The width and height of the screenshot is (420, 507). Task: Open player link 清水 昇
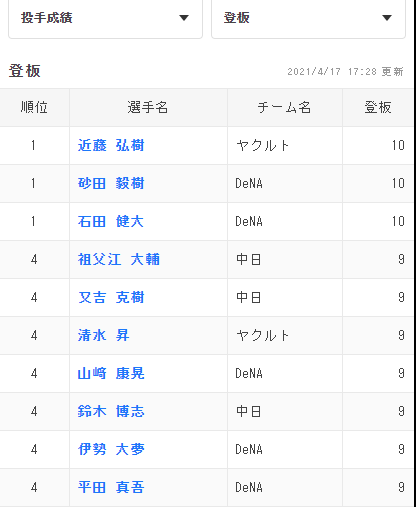click(x=103, y=335)
